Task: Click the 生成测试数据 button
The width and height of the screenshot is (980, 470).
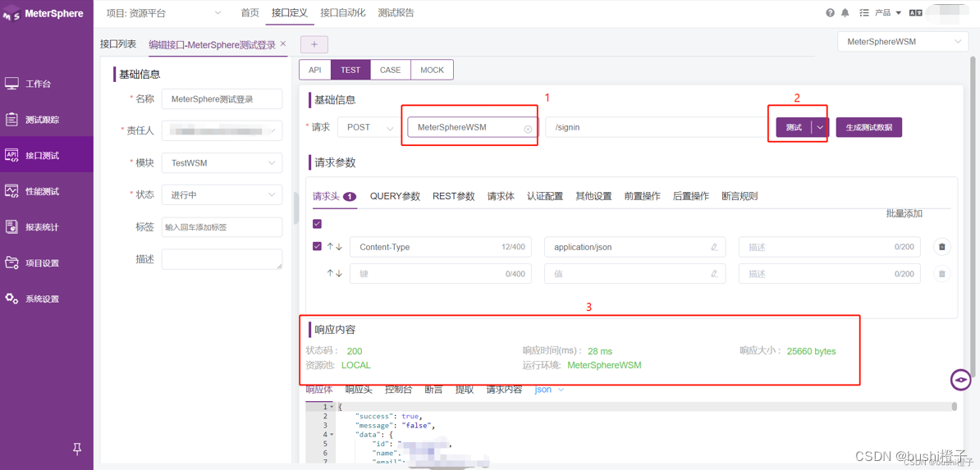Action: click(x=868, y=127)
